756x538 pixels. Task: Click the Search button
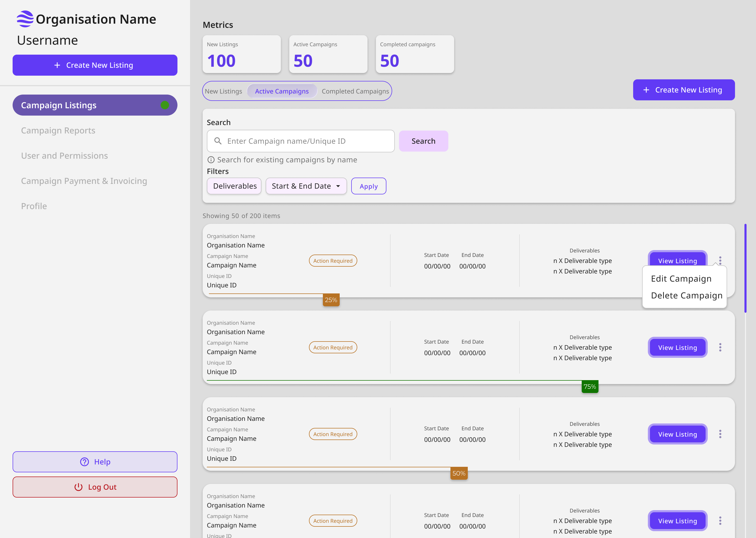pos(424,141)
